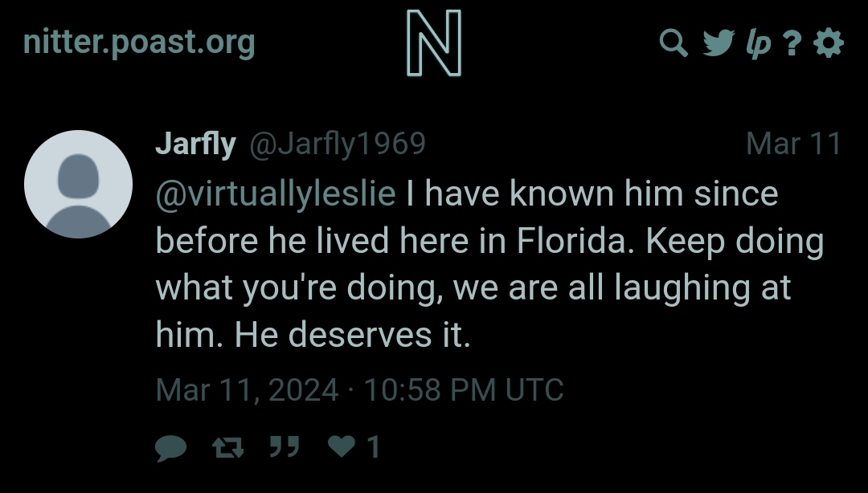
Task: Click the like count number 1
Action: 374,446
